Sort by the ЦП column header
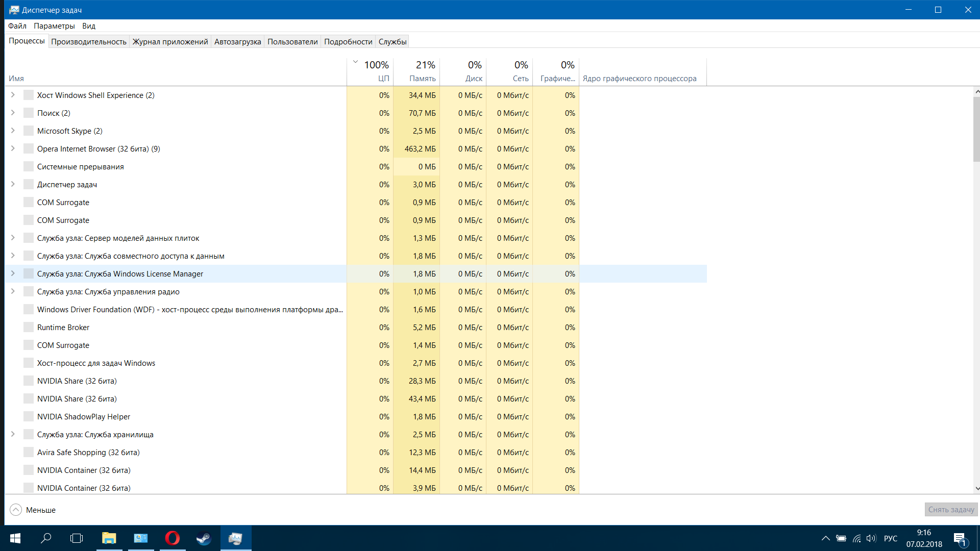This screenshot has width=980, height=551. pos(370,71)
